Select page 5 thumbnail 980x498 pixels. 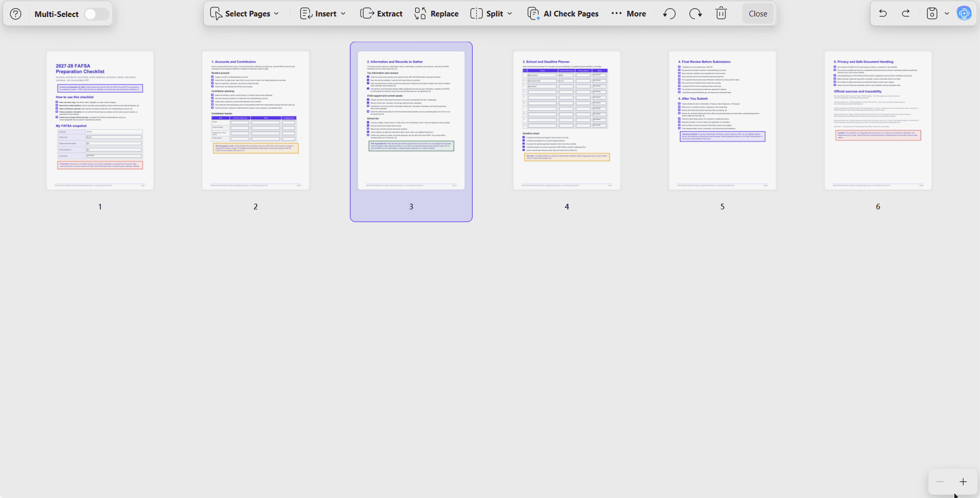click(722, 120)
